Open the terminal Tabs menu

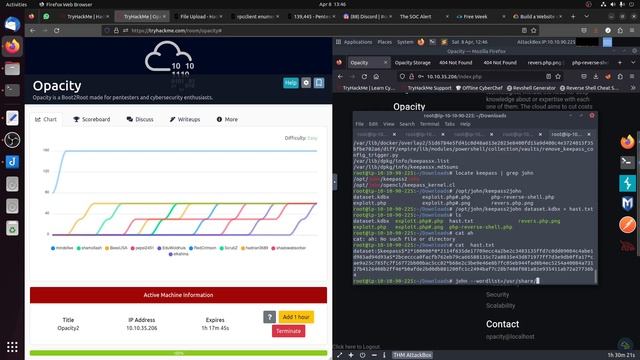point(449,124)
